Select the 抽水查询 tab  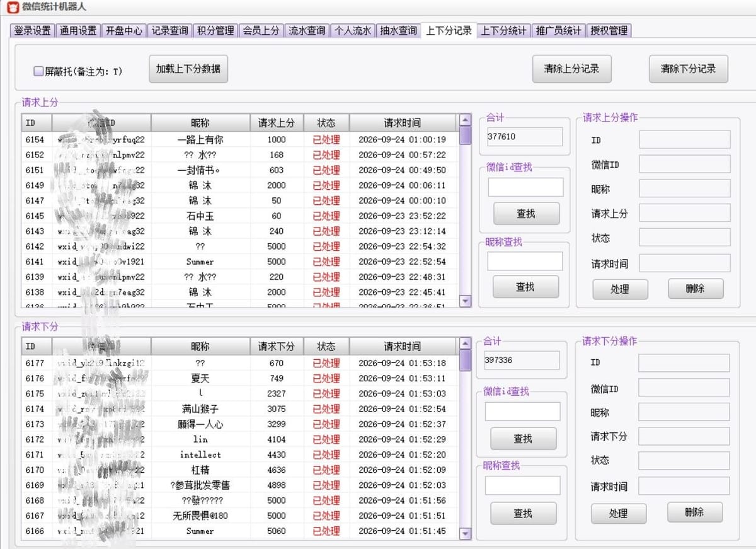click(x=398, y=30)
